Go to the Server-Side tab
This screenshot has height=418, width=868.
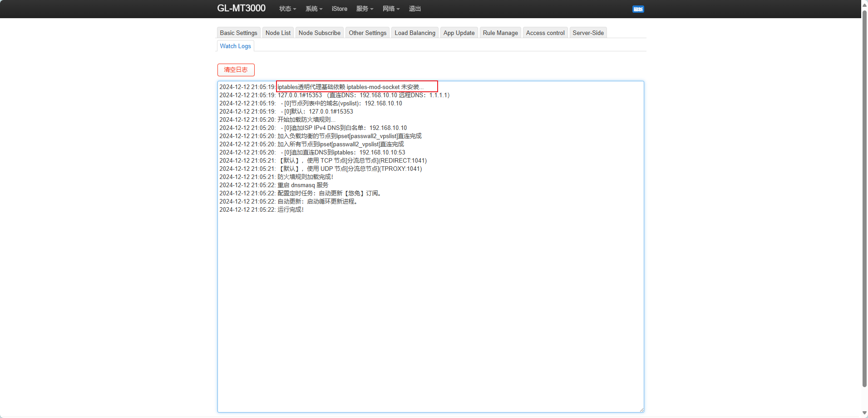588,33
